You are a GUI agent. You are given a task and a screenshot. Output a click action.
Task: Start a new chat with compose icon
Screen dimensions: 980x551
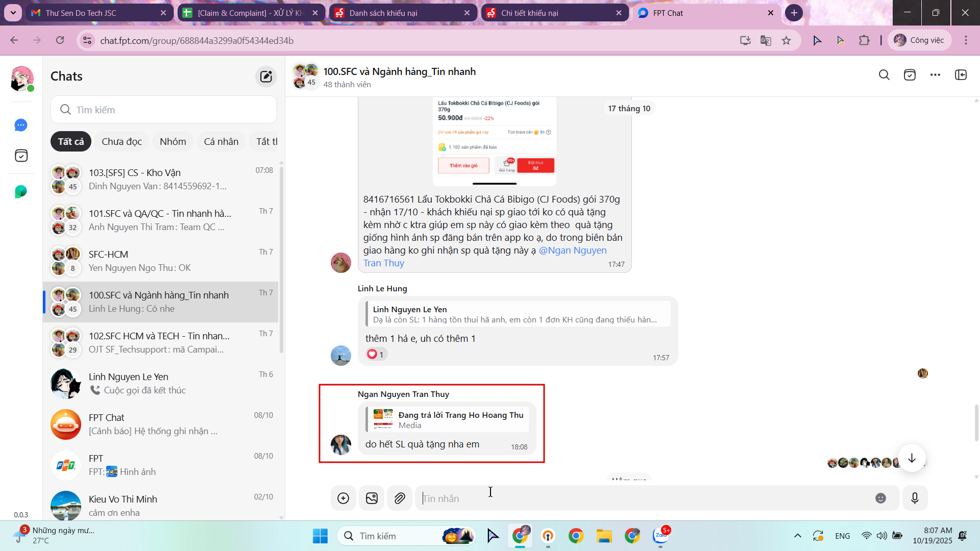(x=266, y=77)
